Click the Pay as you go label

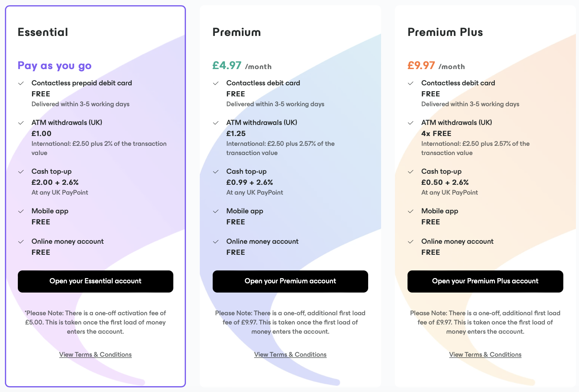point(55,66)
